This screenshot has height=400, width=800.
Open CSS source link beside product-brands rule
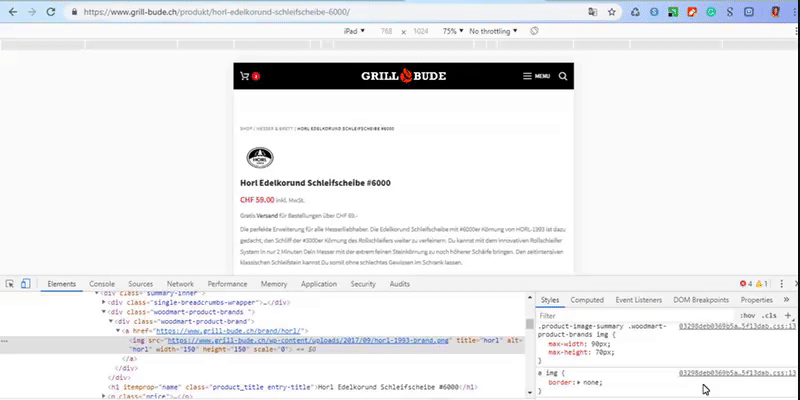[737, 326]
